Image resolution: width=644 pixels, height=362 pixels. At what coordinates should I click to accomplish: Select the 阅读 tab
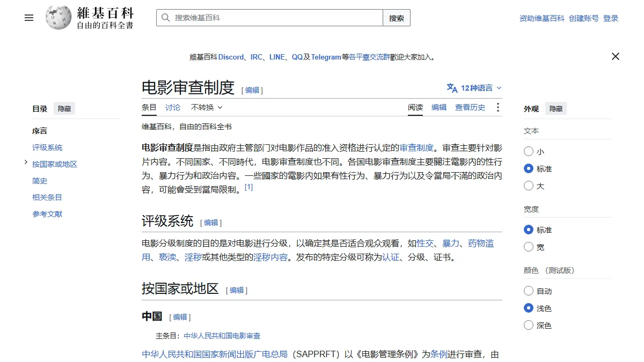click(415, 107)
